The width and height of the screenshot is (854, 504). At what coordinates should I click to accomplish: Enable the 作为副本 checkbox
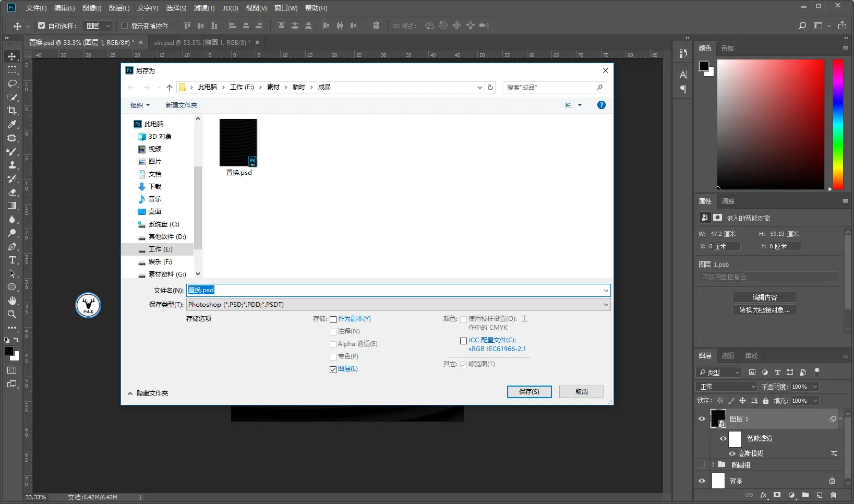333,319
